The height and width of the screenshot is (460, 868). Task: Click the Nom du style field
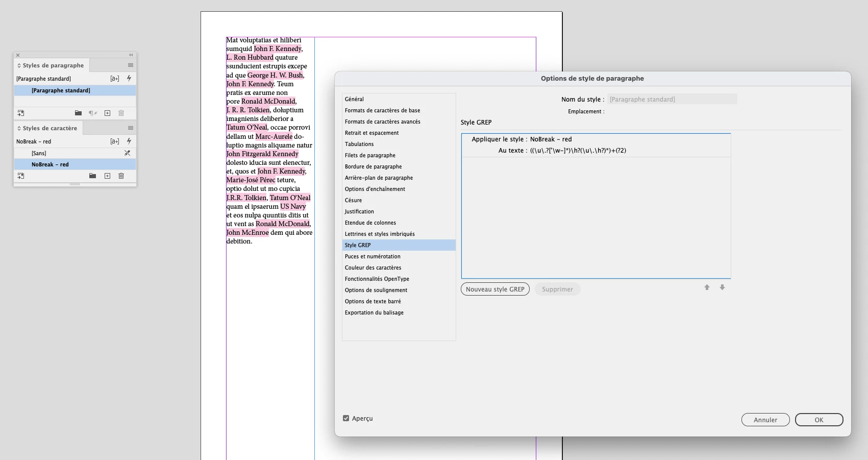[x=672, y=99]
